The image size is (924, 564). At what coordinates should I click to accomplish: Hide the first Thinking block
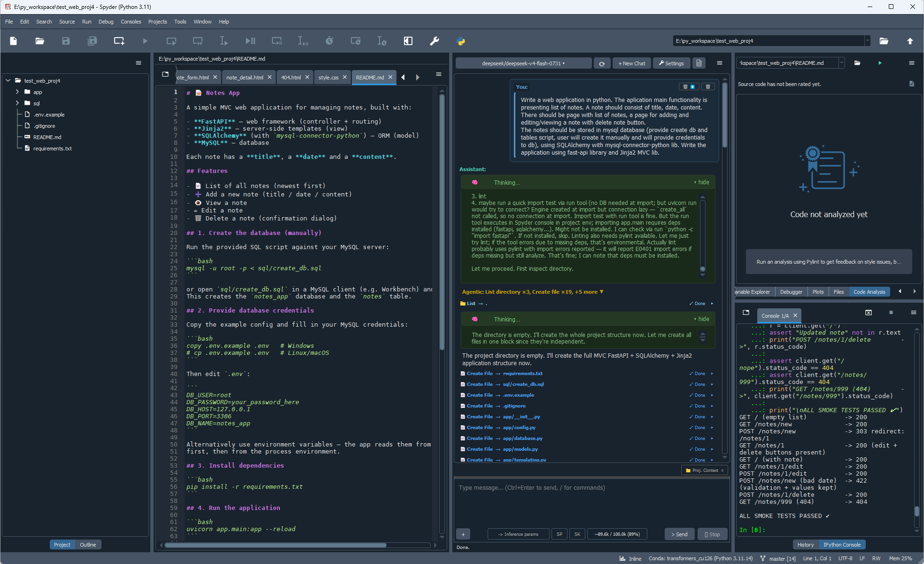tap(702, 182)
